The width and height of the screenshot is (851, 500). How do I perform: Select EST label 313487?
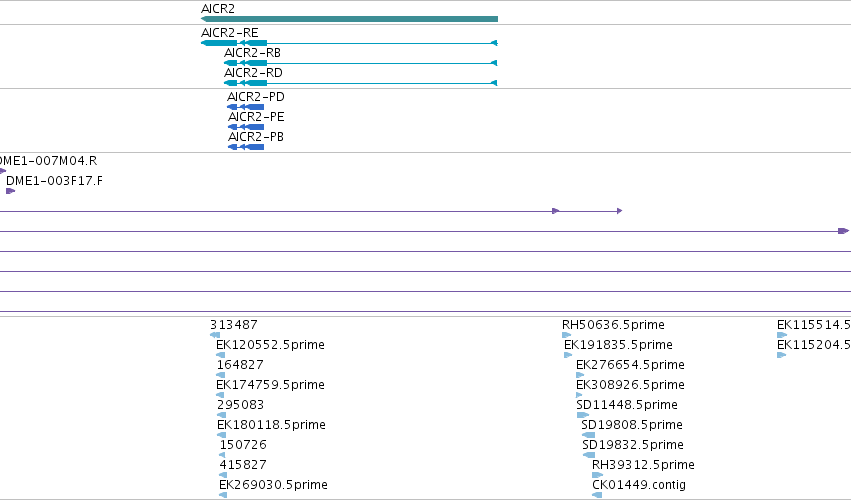point(234,325)
